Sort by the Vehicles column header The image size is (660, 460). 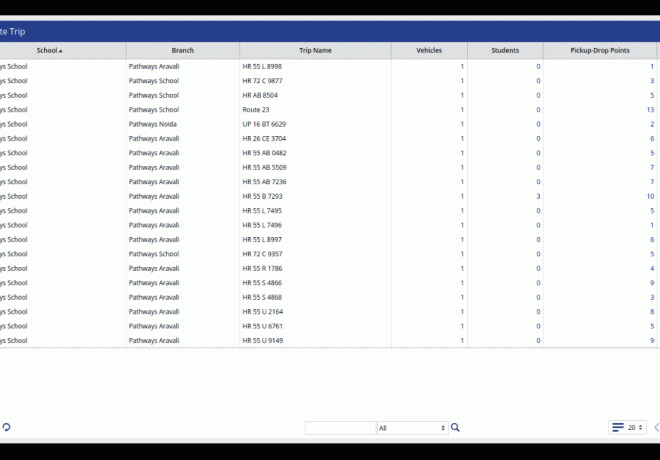tap(429, 50)
